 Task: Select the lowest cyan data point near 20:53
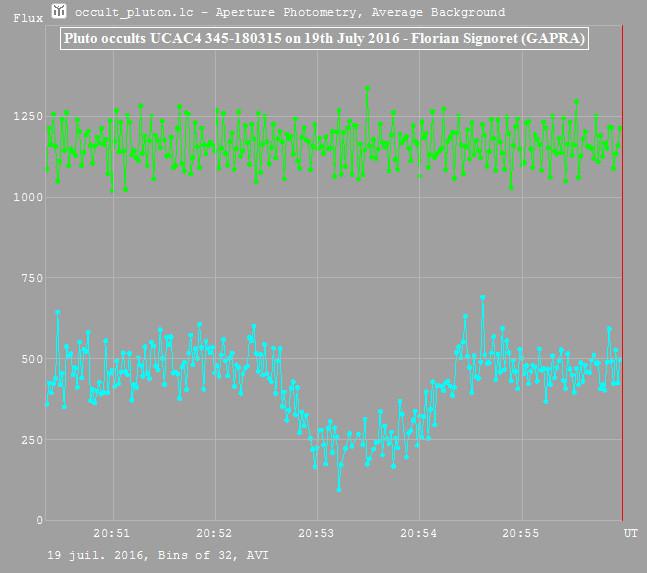pyautogui.click(x=339, y=490)
